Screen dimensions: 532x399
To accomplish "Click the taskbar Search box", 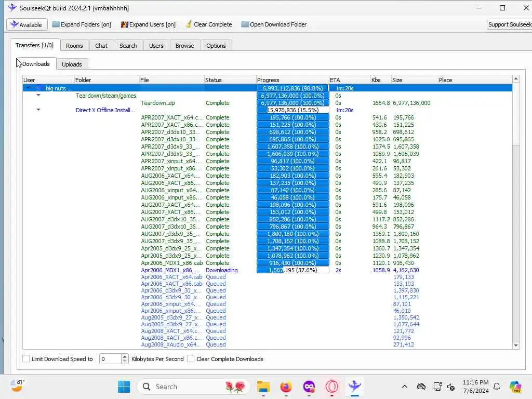I will tap(193, 387).
